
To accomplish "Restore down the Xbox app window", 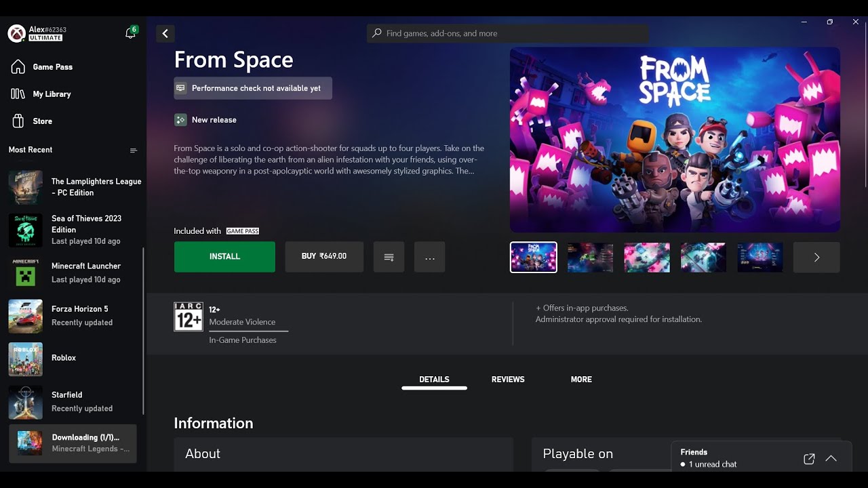I will (829, 22).
